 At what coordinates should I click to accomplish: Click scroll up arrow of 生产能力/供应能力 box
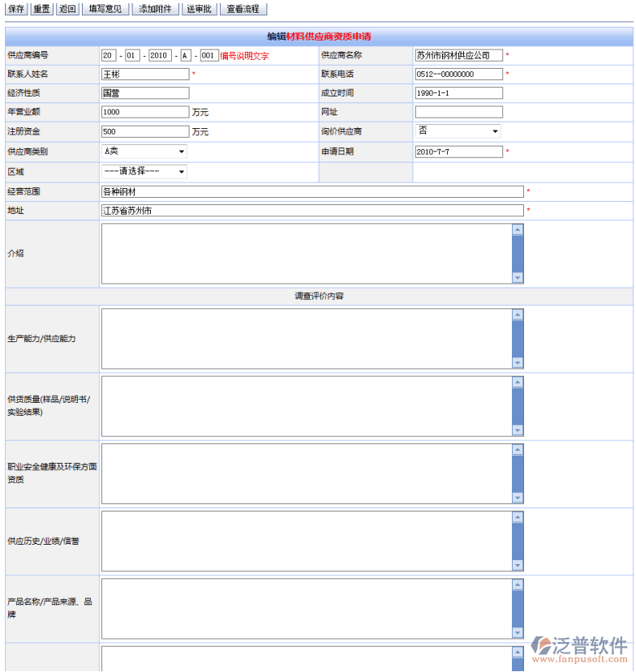(x=518, y=314)
